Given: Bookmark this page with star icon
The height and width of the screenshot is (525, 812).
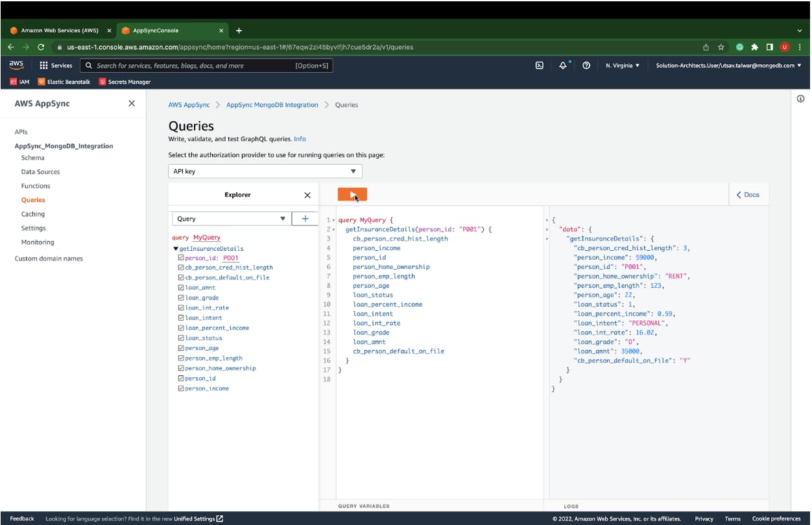Looking at the screenshot, I should 721,47.
